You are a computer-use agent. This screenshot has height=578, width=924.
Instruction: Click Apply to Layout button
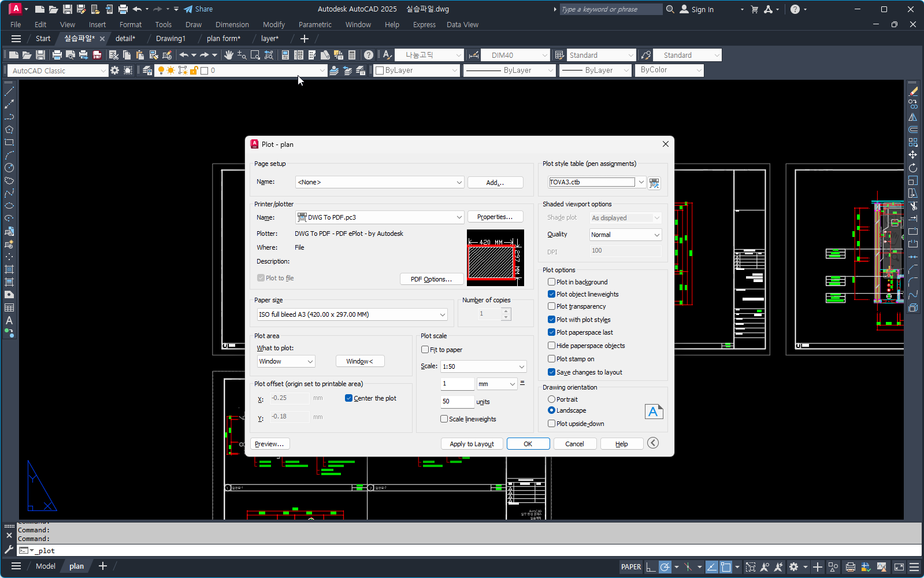click(472, 444)
